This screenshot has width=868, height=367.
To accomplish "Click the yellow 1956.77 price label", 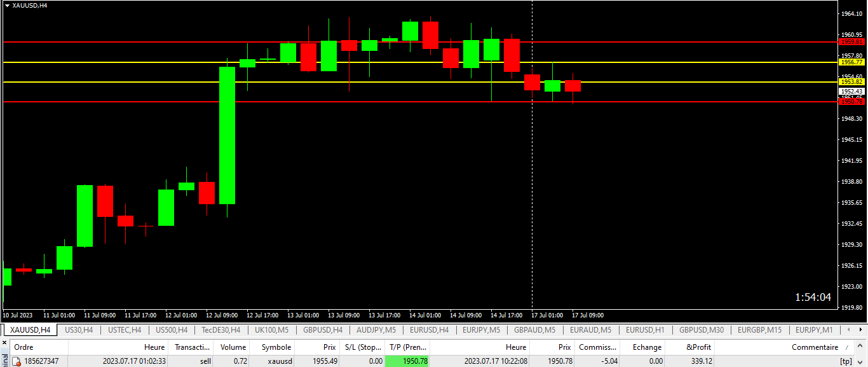I will tap(851, 62).
